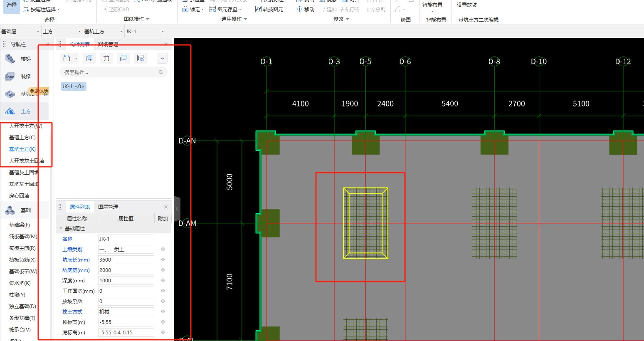Show more component list tools via double-arrow

[162, 58]
